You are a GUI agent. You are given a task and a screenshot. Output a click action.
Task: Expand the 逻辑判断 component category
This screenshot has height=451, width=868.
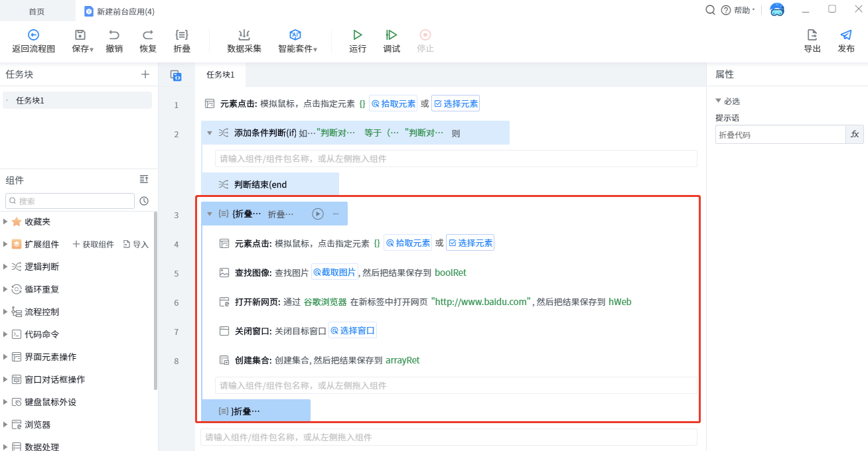tap(6, 267)
